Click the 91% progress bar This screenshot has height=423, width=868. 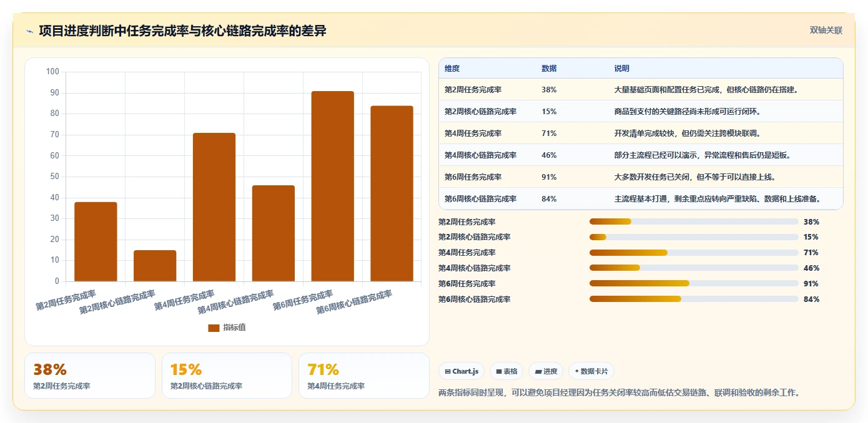[694, 283]
